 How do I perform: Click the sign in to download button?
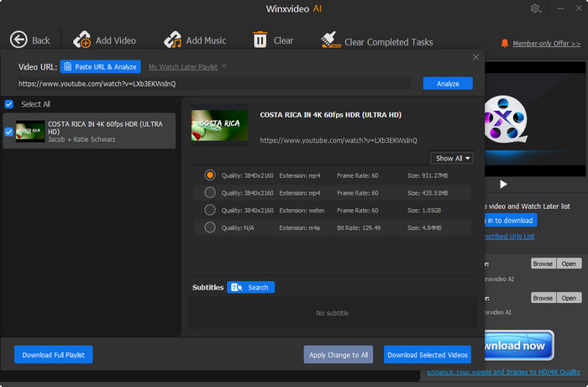511,220
